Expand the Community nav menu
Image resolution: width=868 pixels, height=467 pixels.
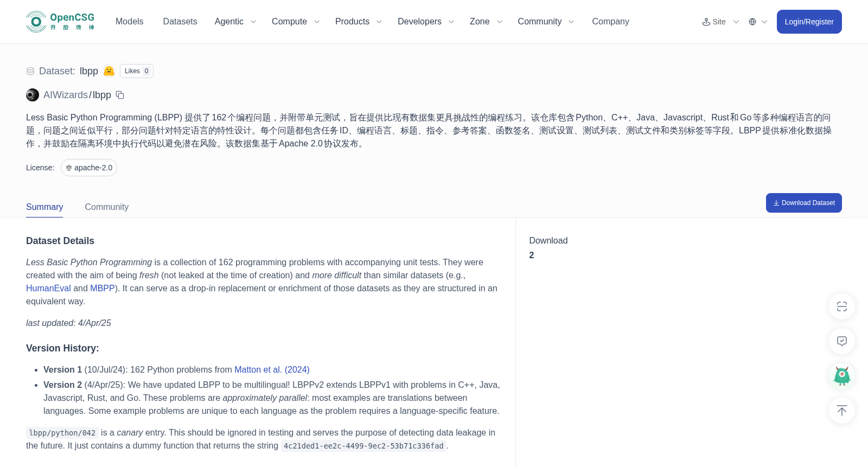coord(546,22)
